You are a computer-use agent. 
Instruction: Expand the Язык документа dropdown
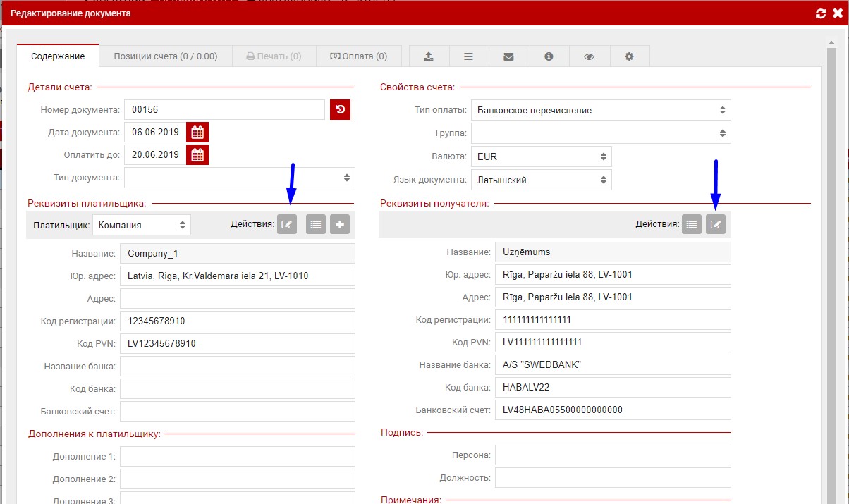click(541, 180)
